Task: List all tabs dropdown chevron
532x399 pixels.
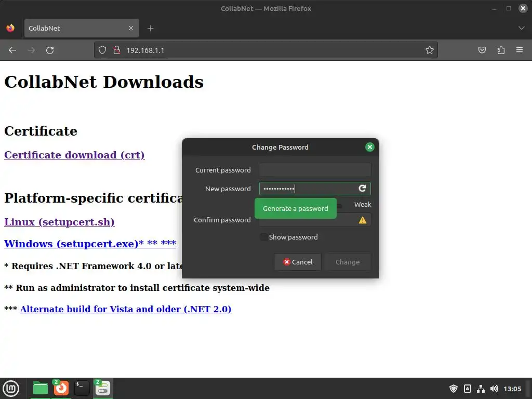Action: click(522, 28)
